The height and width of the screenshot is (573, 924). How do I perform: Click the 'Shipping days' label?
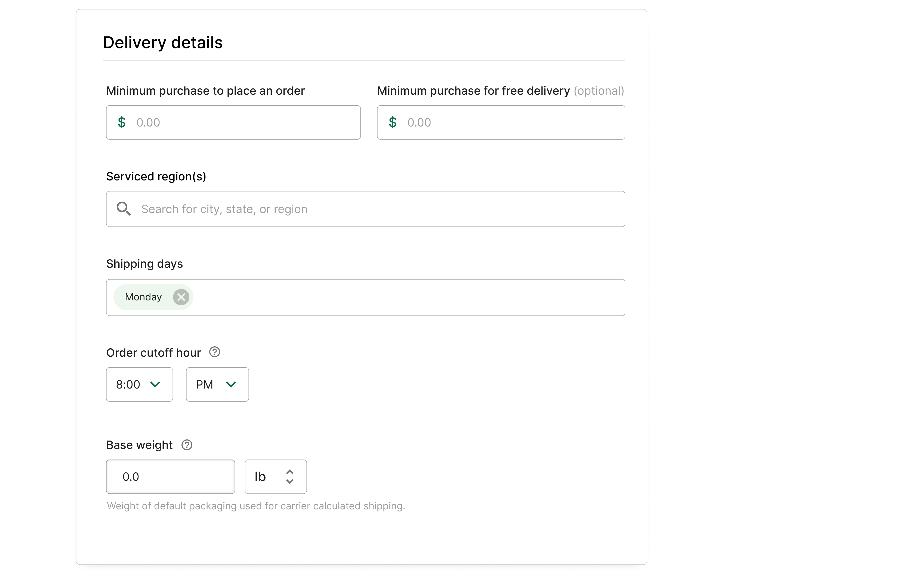pyautogui.click(x=144, y=264)
